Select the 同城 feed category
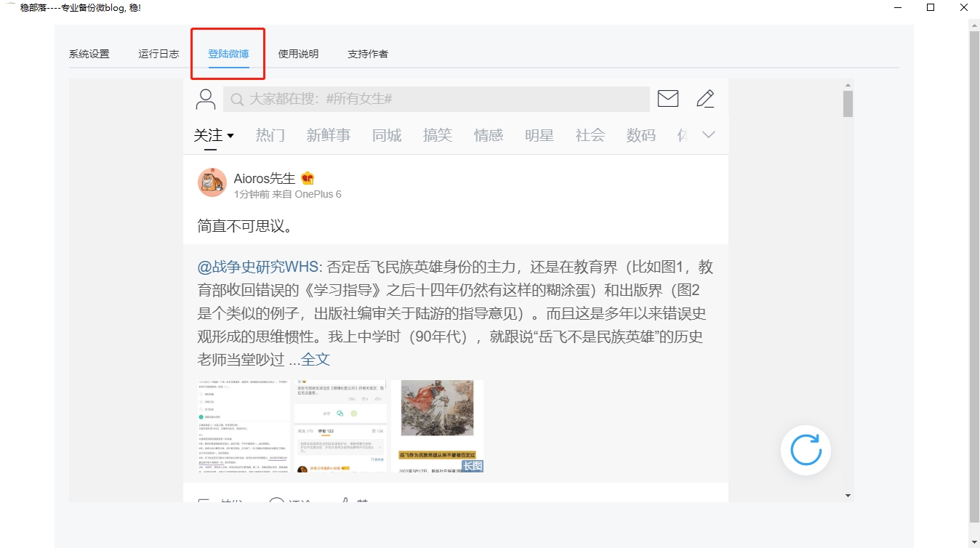This screenshot has height=548, width=980. coord(386,135)
